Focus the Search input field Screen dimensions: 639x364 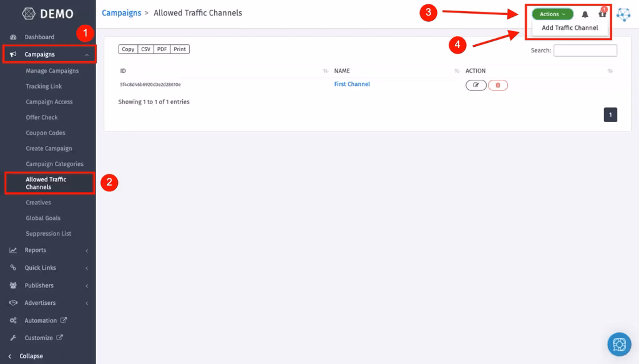point(585,50)
